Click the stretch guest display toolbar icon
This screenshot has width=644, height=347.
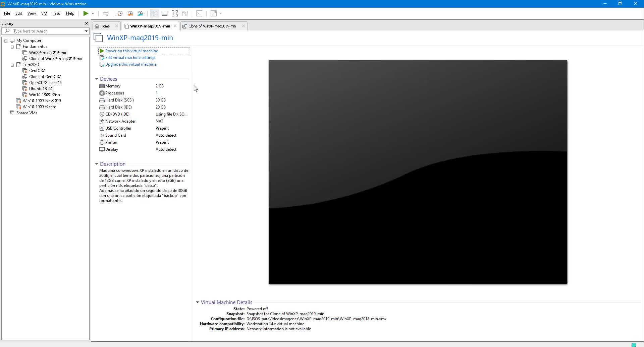tap(214, 13)
